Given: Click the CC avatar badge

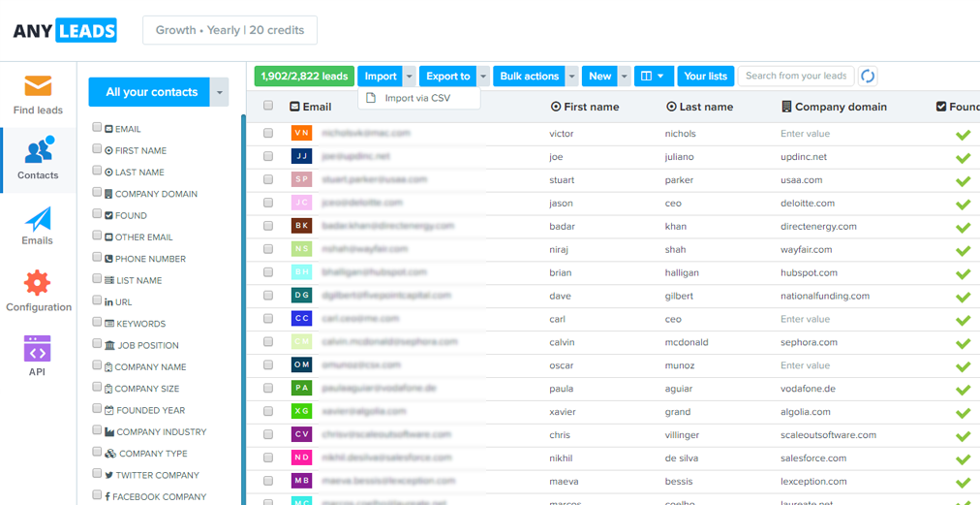Looking at the screenshot, I should click(x=301, y=319).
